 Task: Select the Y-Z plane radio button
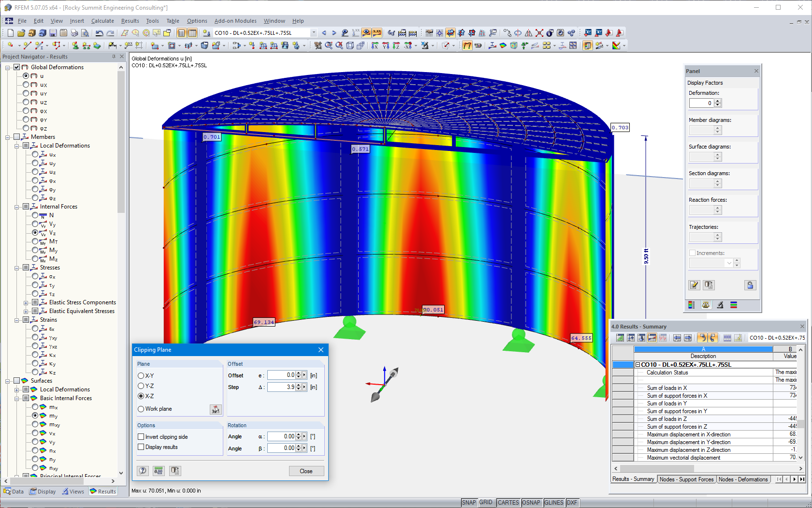[x=141, y=386]
